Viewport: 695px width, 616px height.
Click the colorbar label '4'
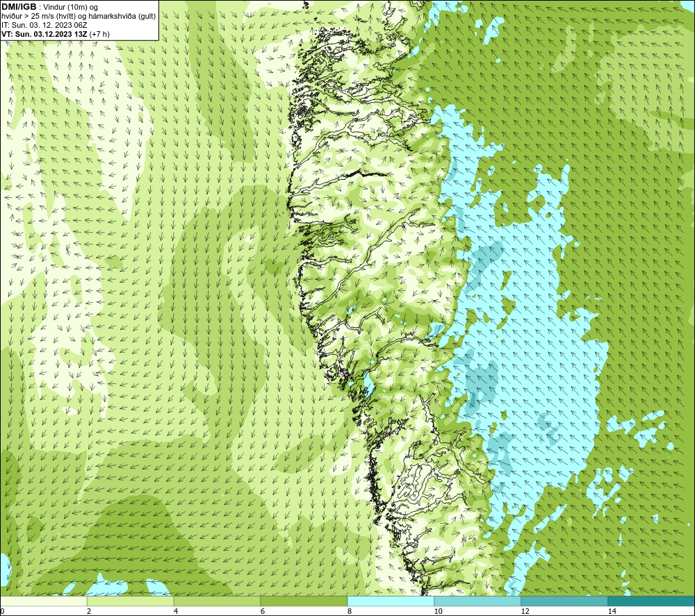click(x=176, y=611)
